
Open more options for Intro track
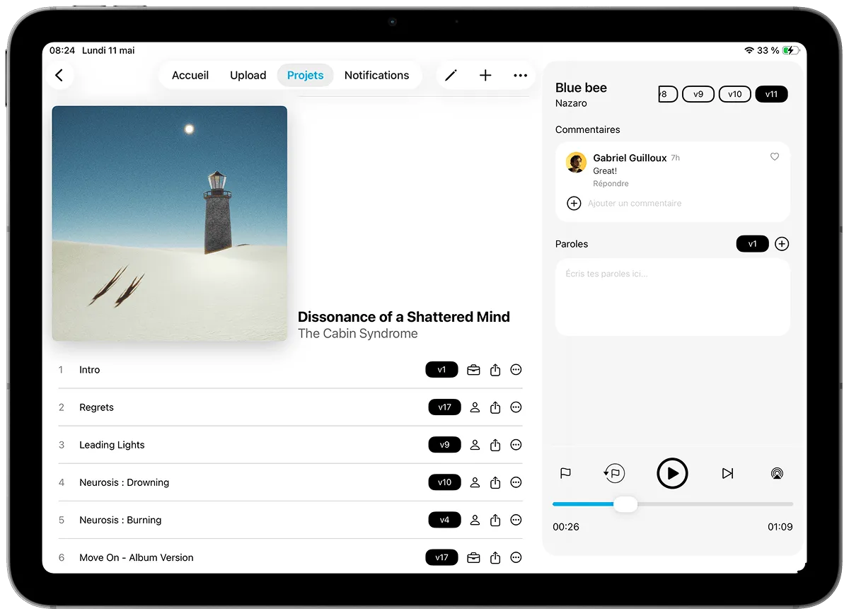516,370
